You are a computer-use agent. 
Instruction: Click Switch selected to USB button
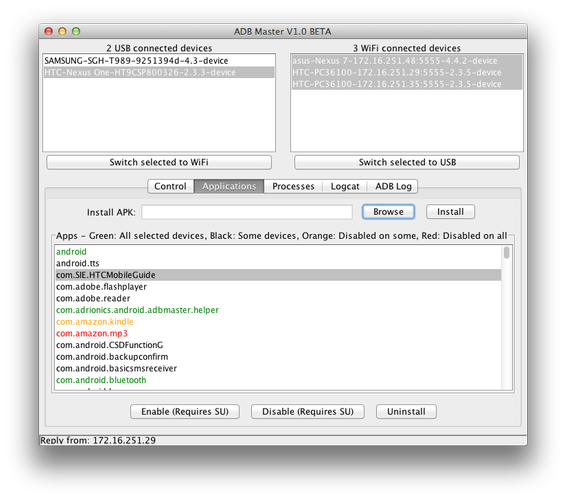tap(407, 162)
